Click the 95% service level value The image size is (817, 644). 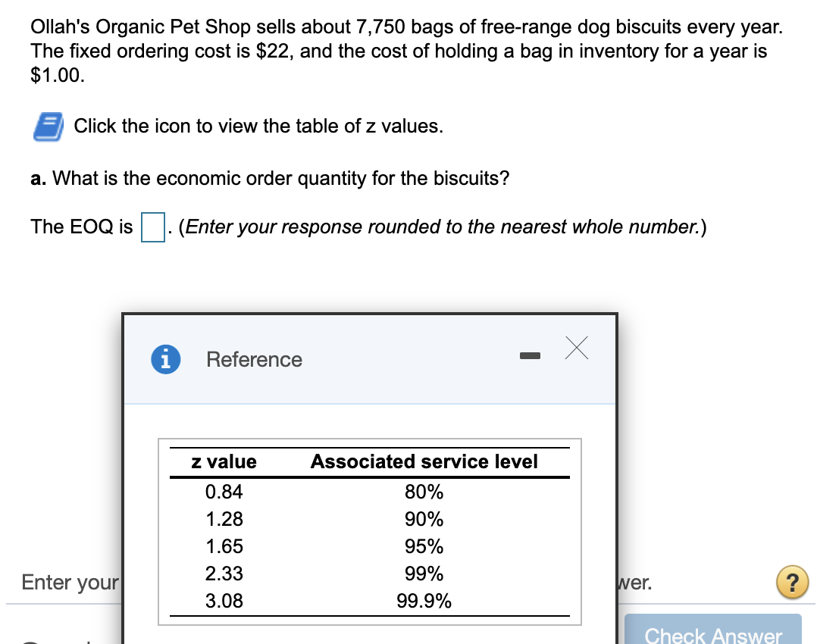tap(425, 546)
